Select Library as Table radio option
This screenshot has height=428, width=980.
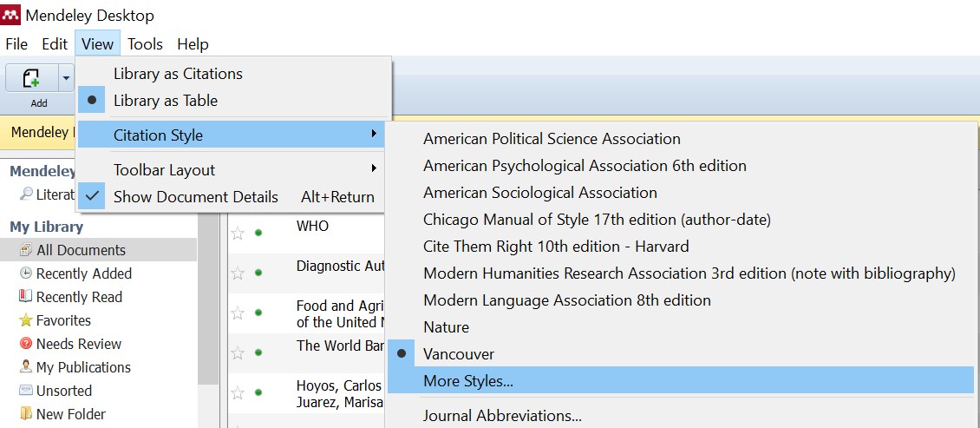(x=165, y=101)
